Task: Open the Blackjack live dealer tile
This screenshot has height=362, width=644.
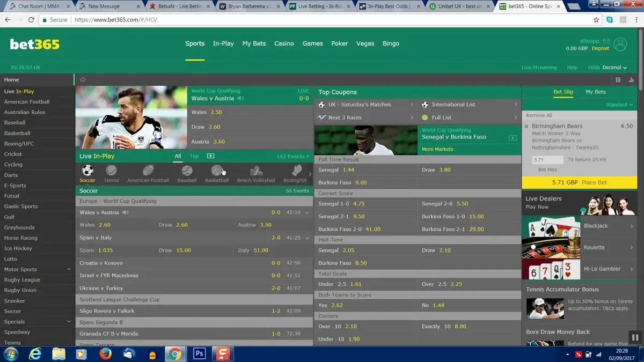Action: 579,226
